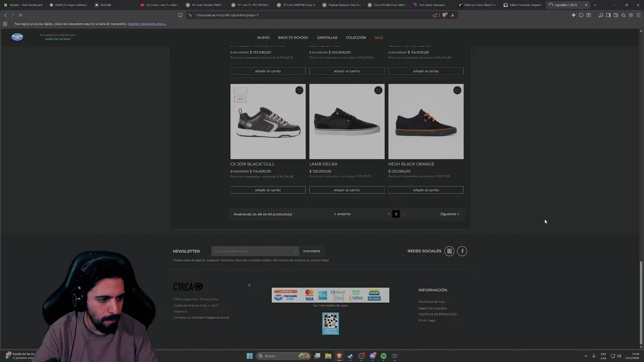The height and width of the screenshot is (362, 644).
Task: Open browser extensions puzzle icon
Action: click(x=581, y=15)
